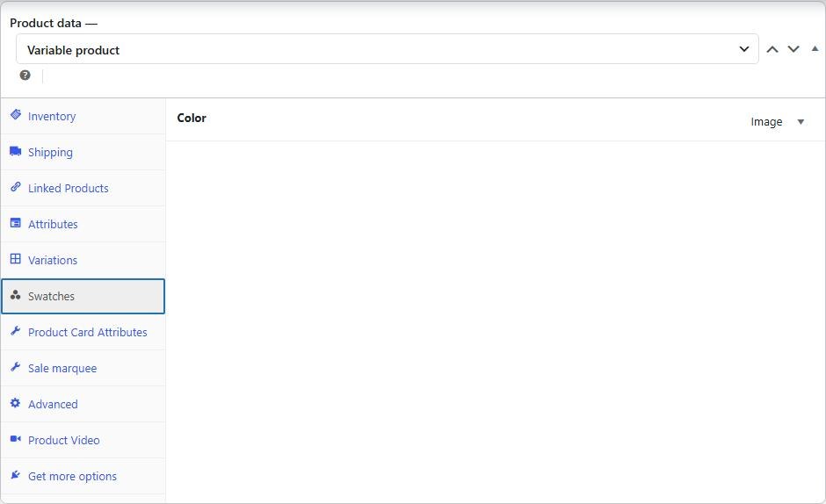Select the Swatches tab
Image resolution: width=826 pixels, height=504 pixels.
coord(83,297)
